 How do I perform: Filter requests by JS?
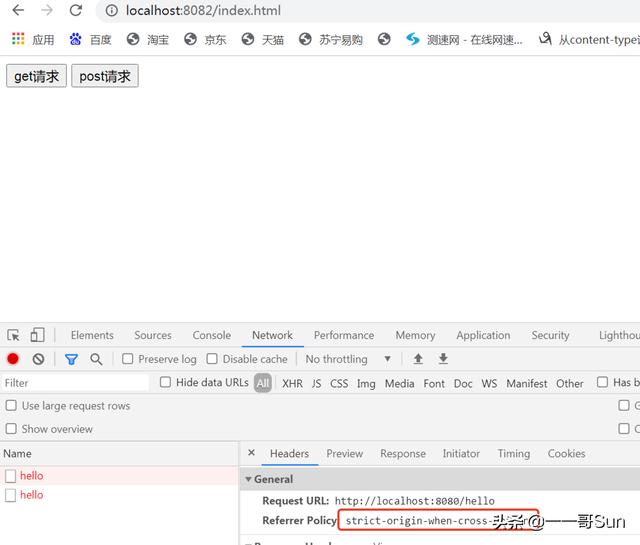pos(317,383)
